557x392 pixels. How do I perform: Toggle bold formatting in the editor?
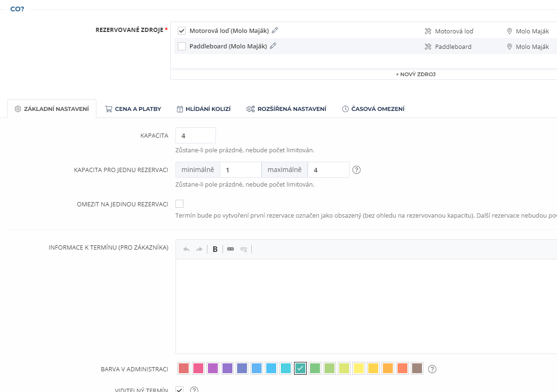pyautogui.click(x=215, y=249)
